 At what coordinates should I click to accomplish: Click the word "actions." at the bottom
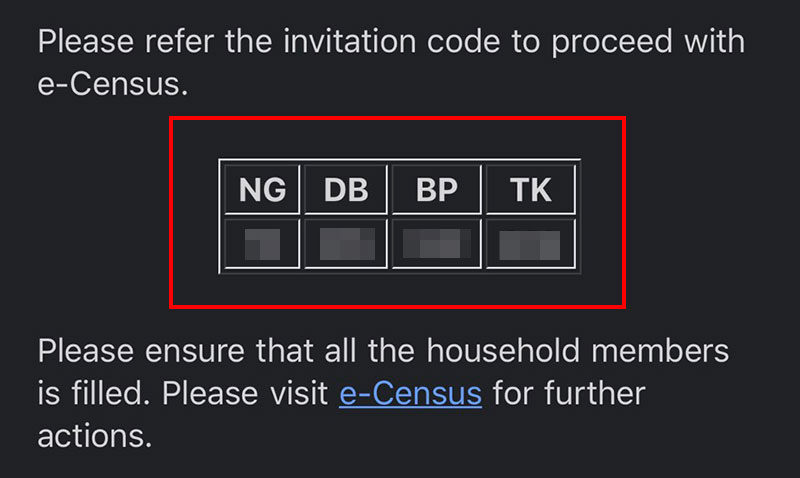point(95,437)
